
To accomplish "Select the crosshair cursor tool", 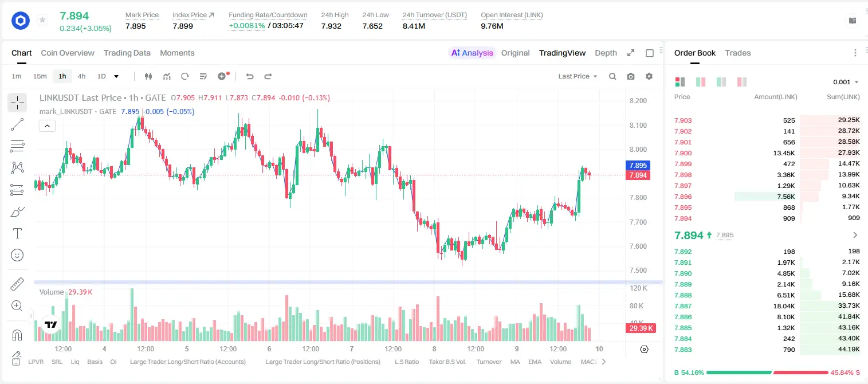I will (17, 103).
